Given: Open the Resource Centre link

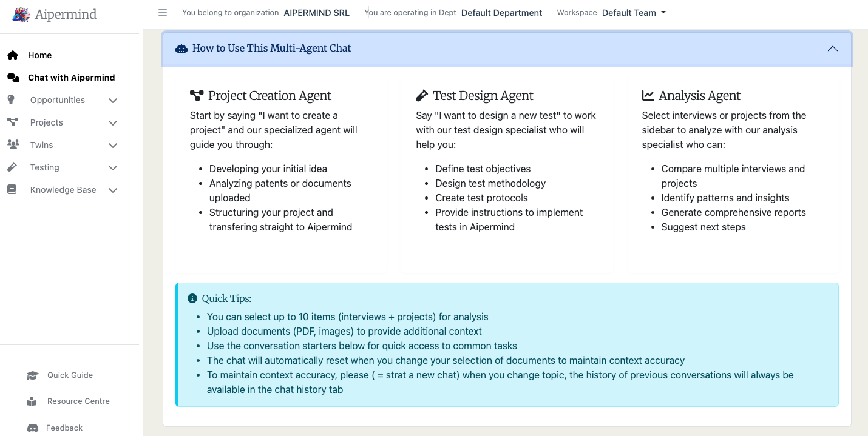Looking at the screenshot, I should 78,401.
